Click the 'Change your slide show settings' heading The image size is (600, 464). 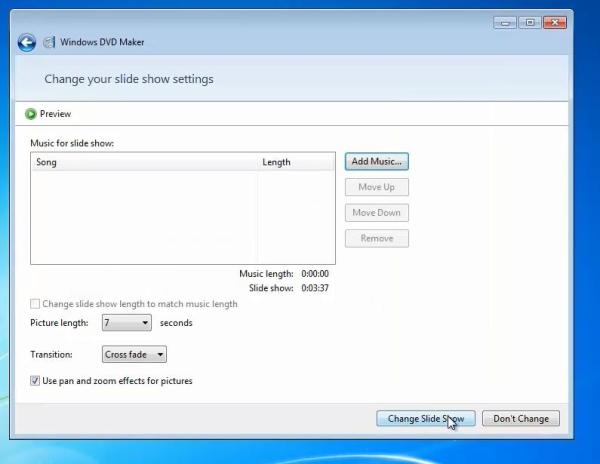[129, 79]
